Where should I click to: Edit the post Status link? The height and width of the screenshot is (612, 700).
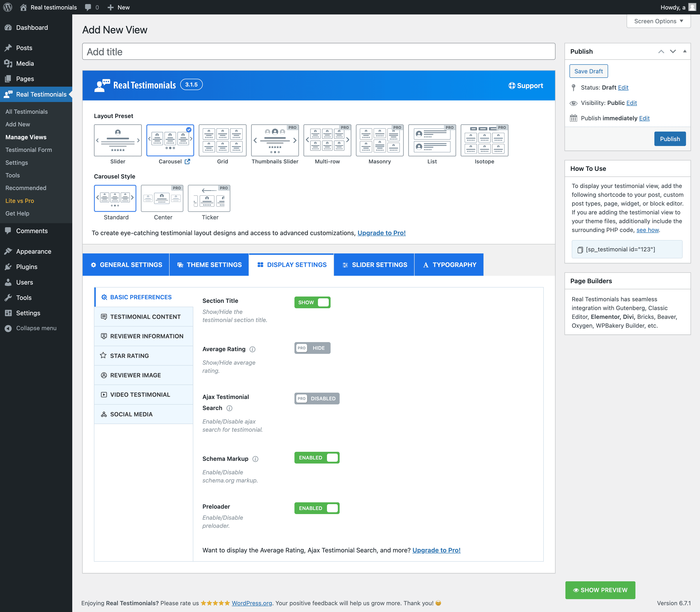[623, 87]
